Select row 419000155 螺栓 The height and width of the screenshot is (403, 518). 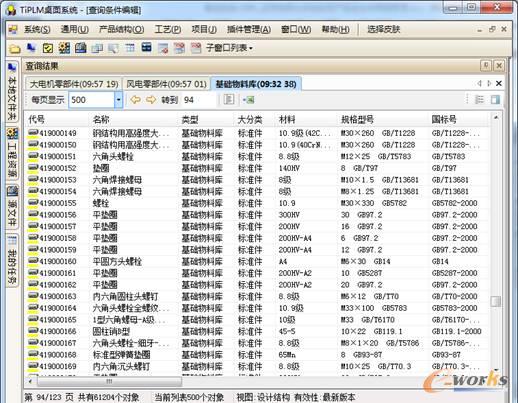(257, 203)
